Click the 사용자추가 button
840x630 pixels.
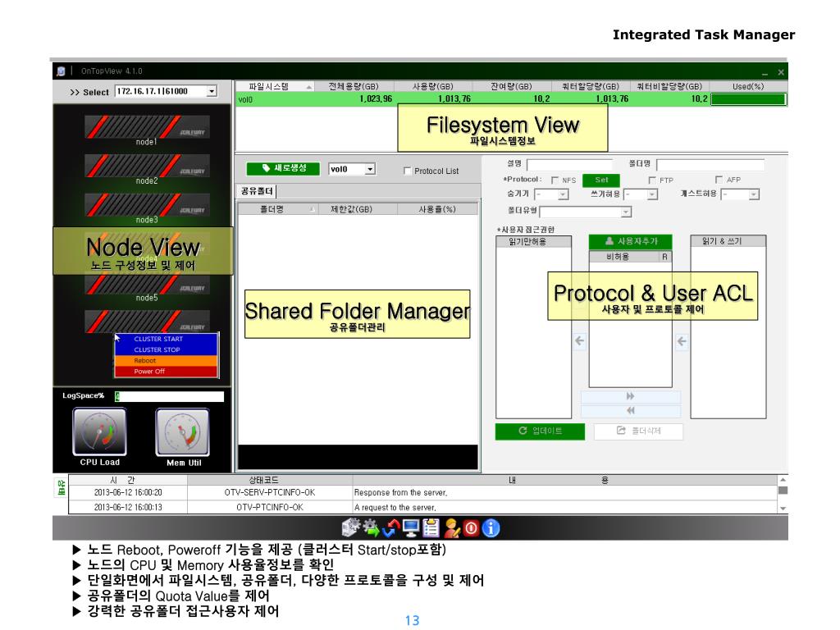pos(631,242)
